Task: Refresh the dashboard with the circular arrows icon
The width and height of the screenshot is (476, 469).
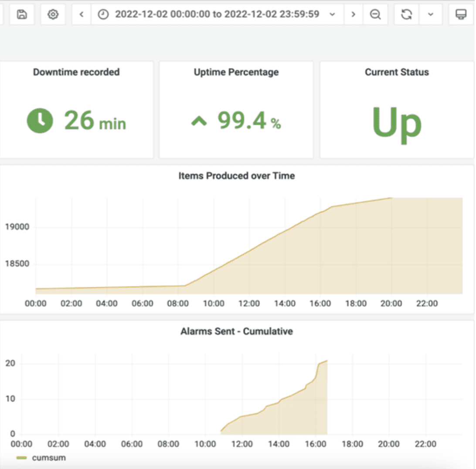Action: point(407,14)
